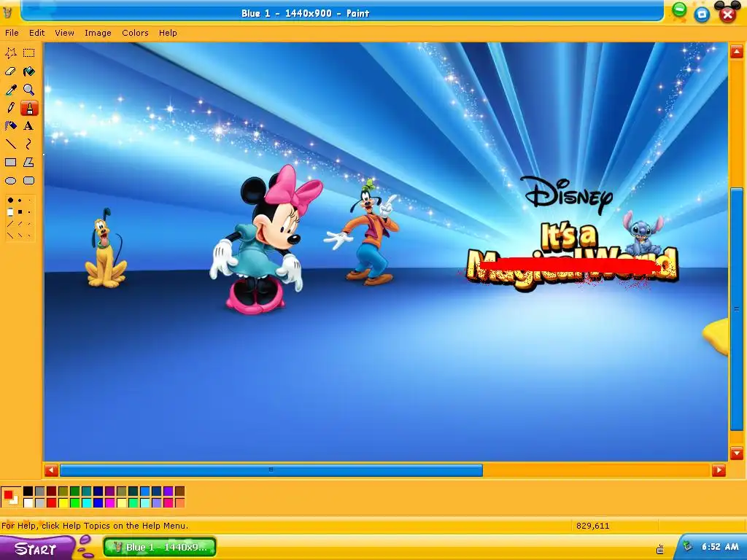The width and height of the screenshot is (747, 560).
Task: Pick the yellow color swatch
Action: pos(63,502)
